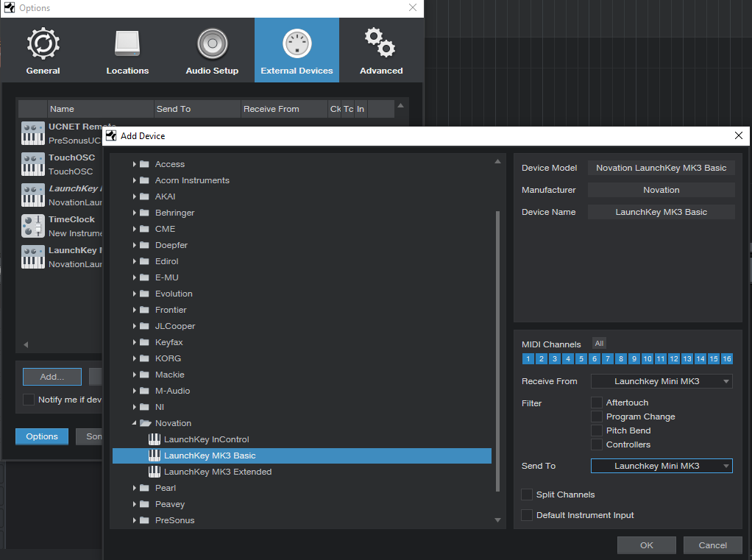Click the All MIDI channels button
This screenshot has height=560, width=752.
pyautogui.click(x=599, y=344)
